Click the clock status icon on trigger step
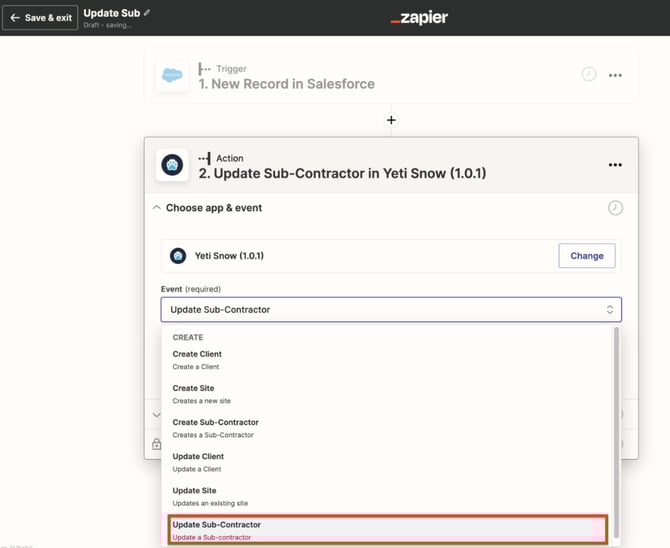This screenshot has width=670, height=548. click(589, 75)
